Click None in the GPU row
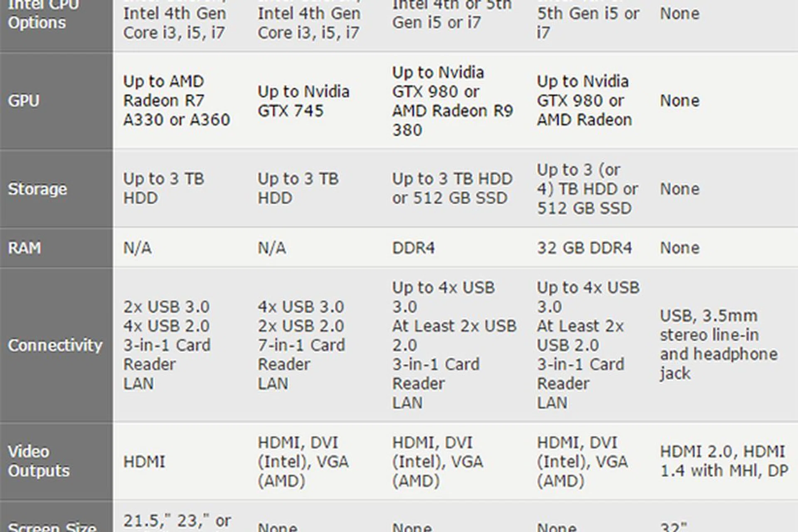 click(680, 101)
